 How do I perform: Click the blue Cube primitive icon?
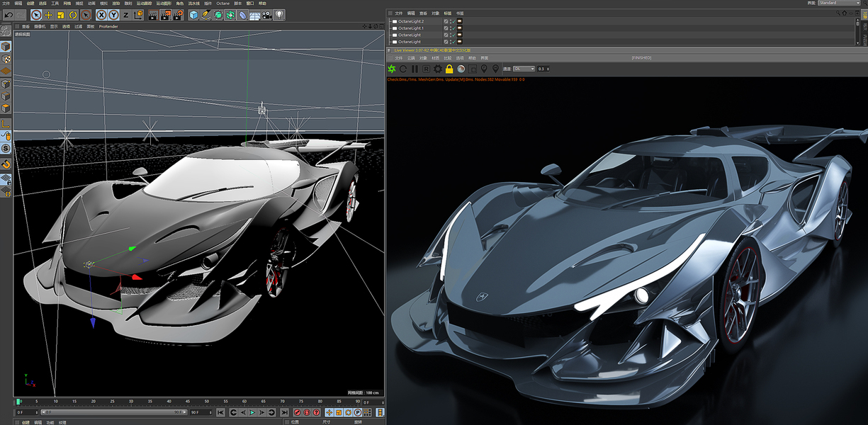[193, 15]
